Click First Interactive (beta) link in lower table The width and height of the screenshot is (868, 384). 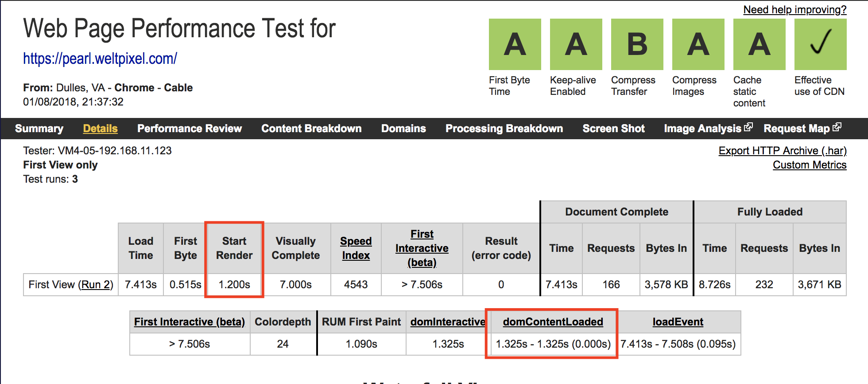click(x=190, y=322)
